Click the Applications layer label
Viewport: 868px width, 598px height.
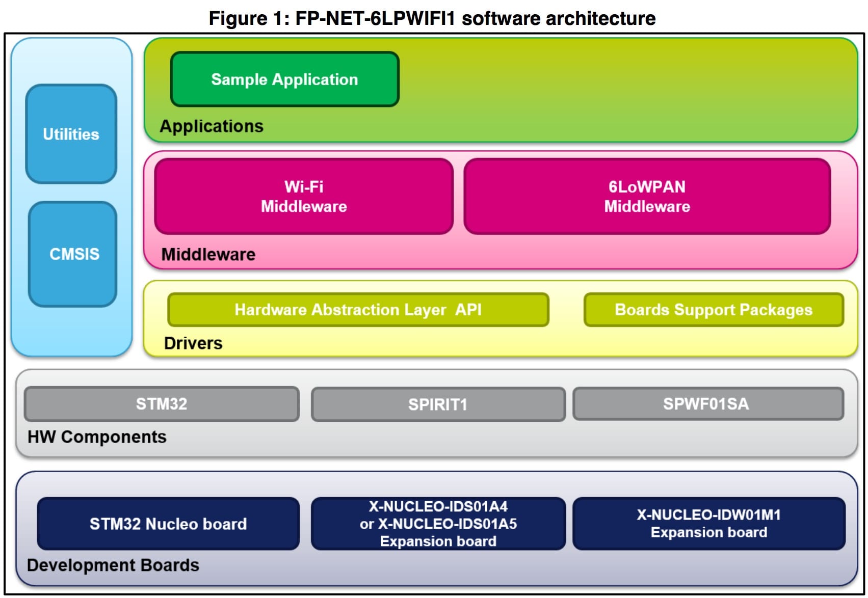coord(212,126)
